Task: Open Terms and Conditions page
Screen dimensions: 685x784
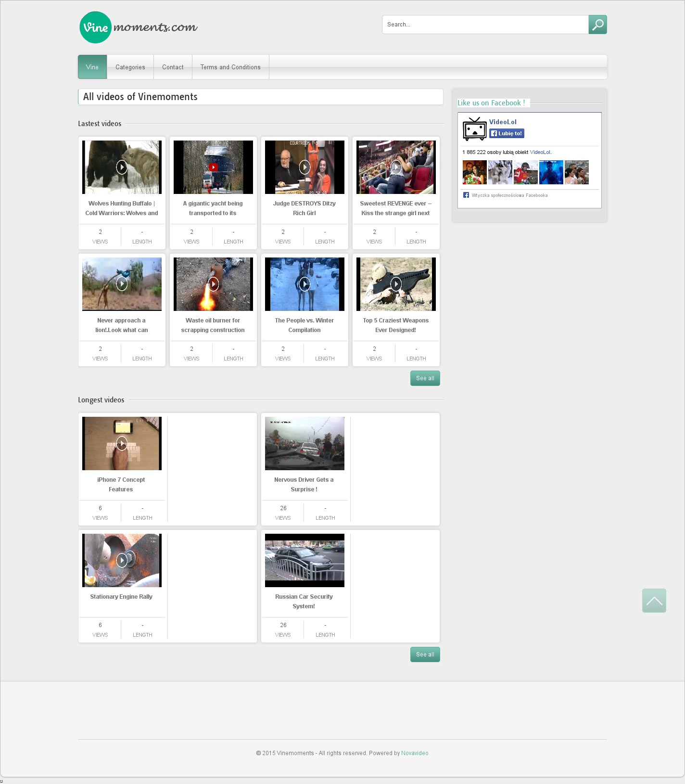Action: click(230, 67)
